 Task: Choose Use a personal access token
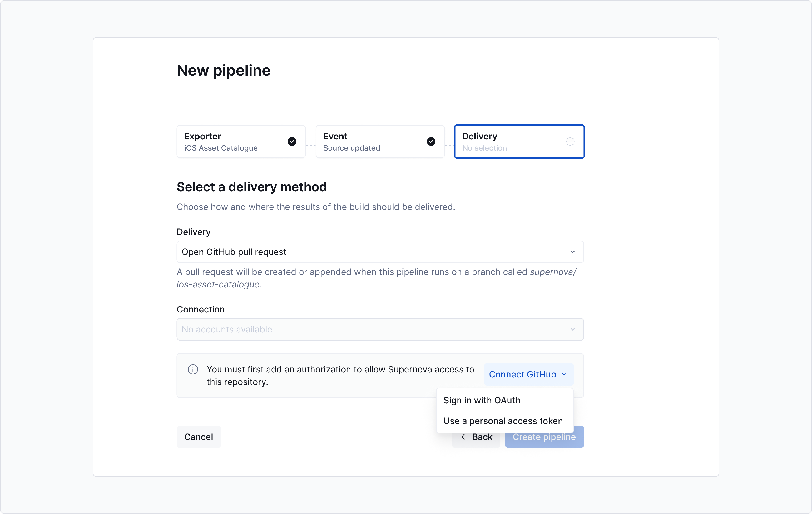[503, 421]
